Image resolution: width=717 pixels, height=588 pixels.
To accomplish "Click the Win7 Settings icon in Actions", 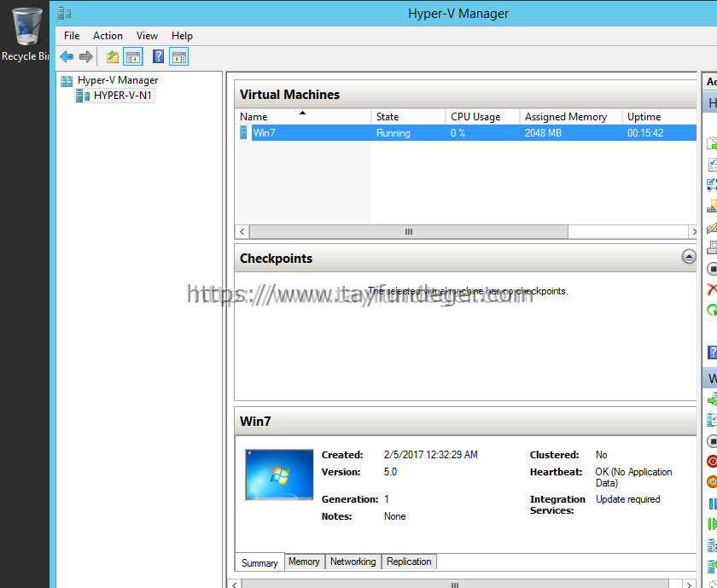I will point(712,420).
